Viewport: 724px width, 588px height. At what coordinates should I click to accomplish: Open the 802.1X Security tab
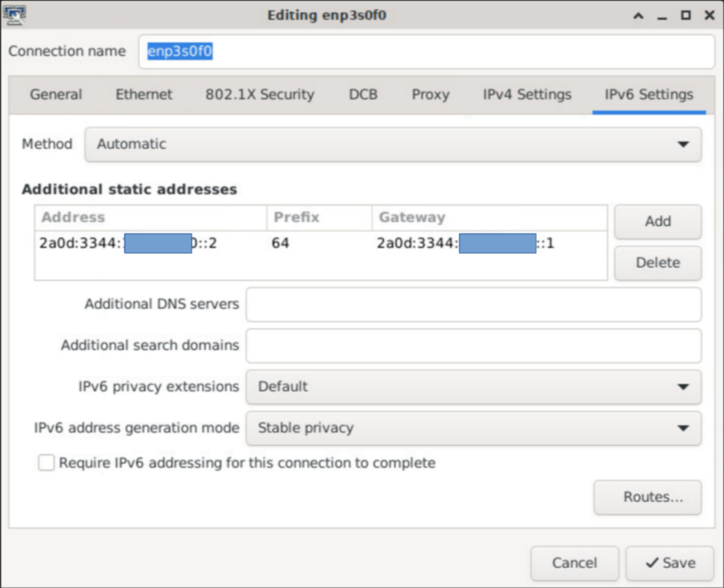coord(259,95)
